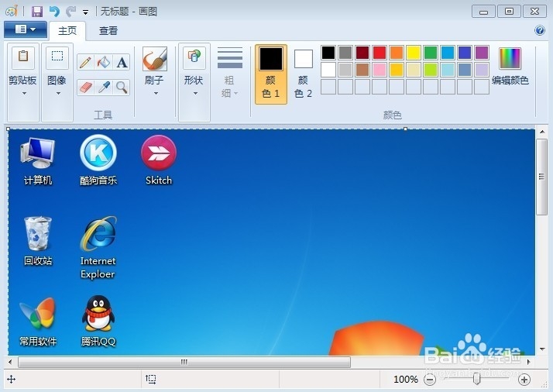Click the zoom out minus button
553x392 pixels.
click(430, 380)
